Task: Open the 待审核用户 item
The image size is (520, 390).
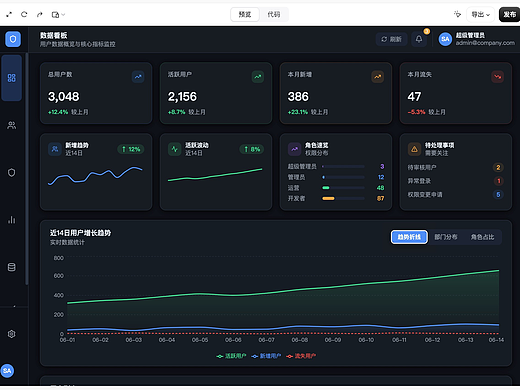Action: (455, 167)
